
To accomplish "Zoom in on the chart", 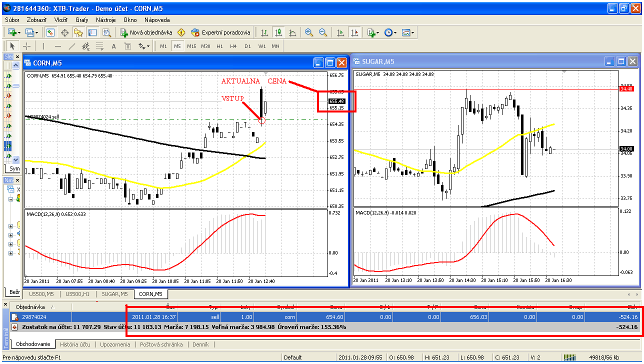I will [x=309, y=32].
